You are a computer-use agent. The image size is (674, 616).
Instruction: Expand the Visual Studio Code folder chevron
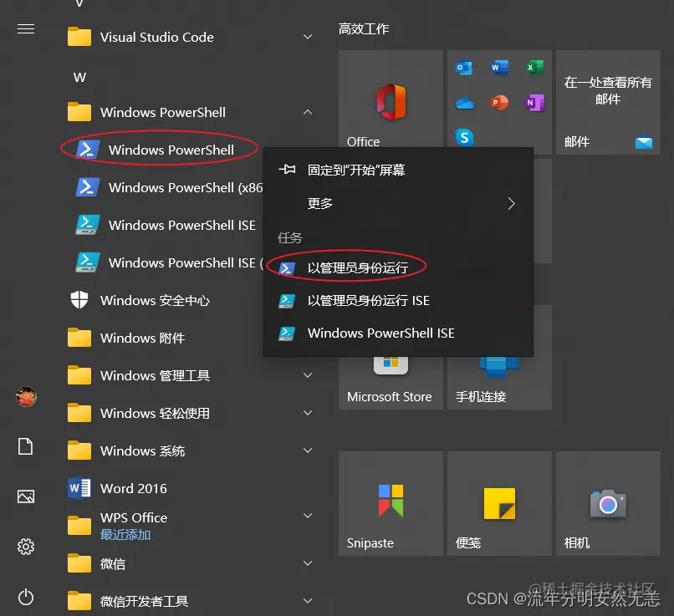(x=308, y=37)
